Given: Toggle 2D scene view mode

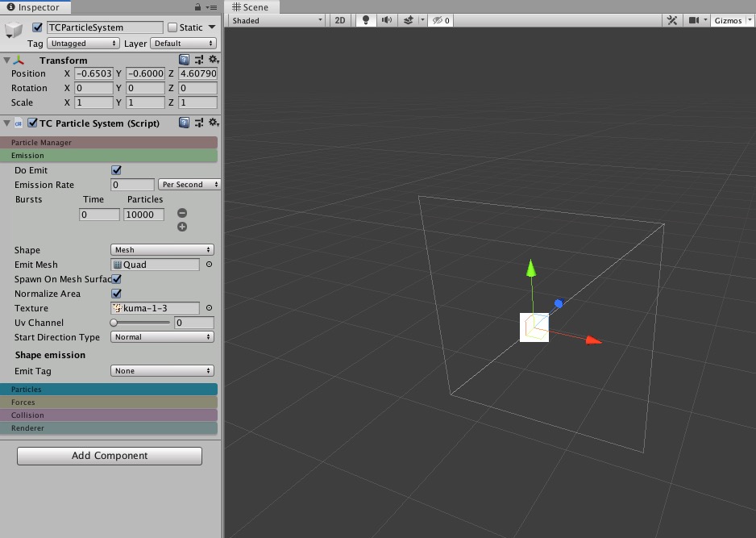Looking at the screenshot, I should coord(340,20).
